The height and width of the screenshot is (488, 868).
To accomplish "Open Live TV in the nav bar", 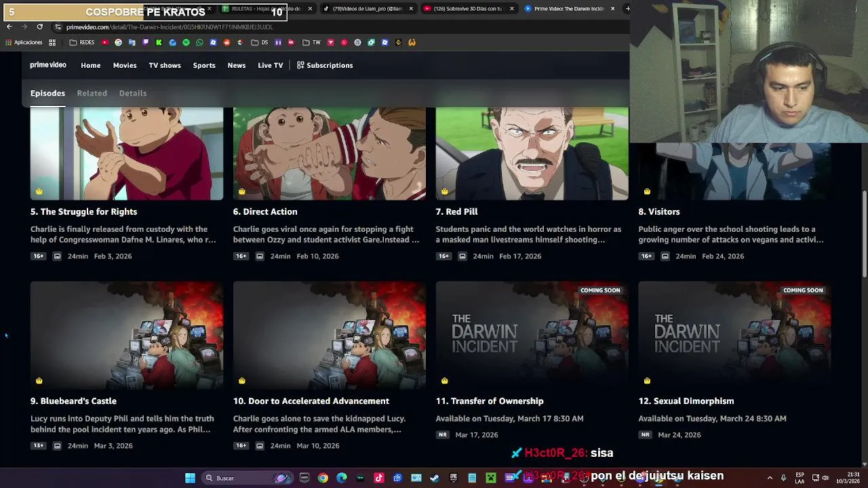I will tap(270, 65).
